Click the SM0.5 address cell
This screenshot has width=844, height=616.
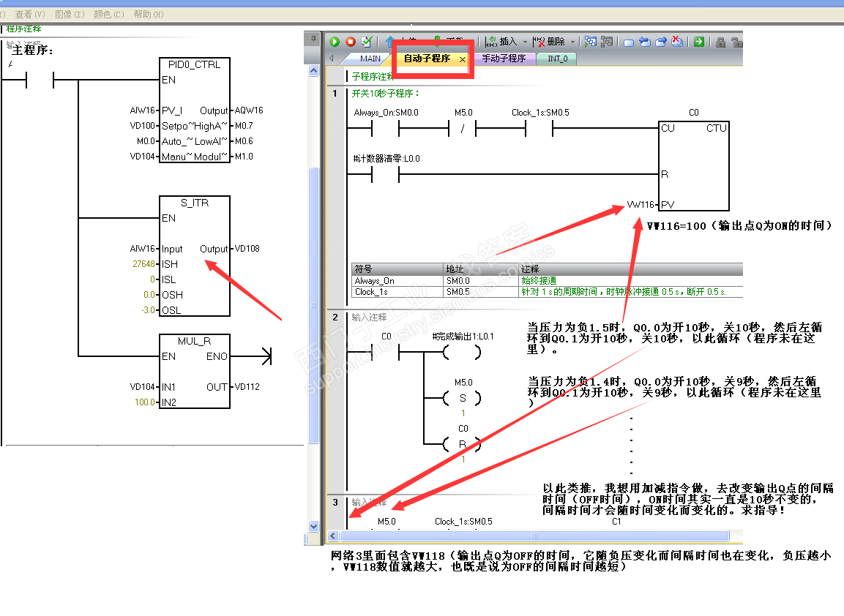(x=481, y=292)
